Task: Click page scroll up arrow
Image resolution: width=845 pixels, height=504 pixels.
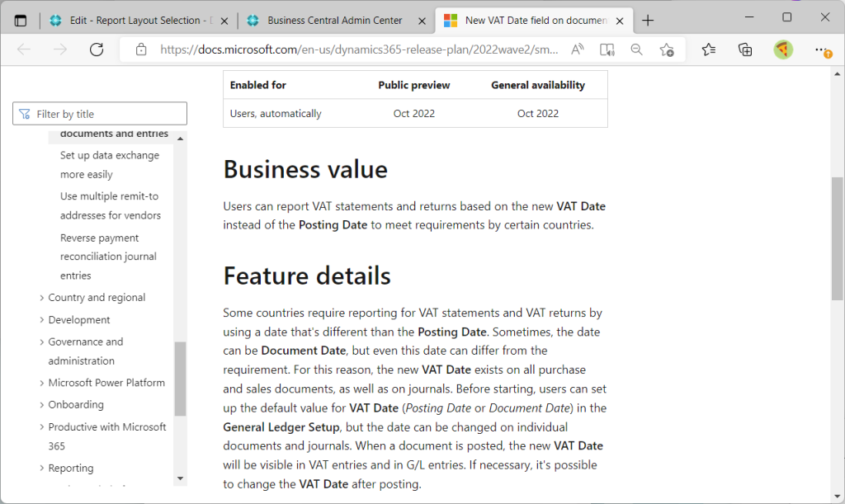Action: 837,73
